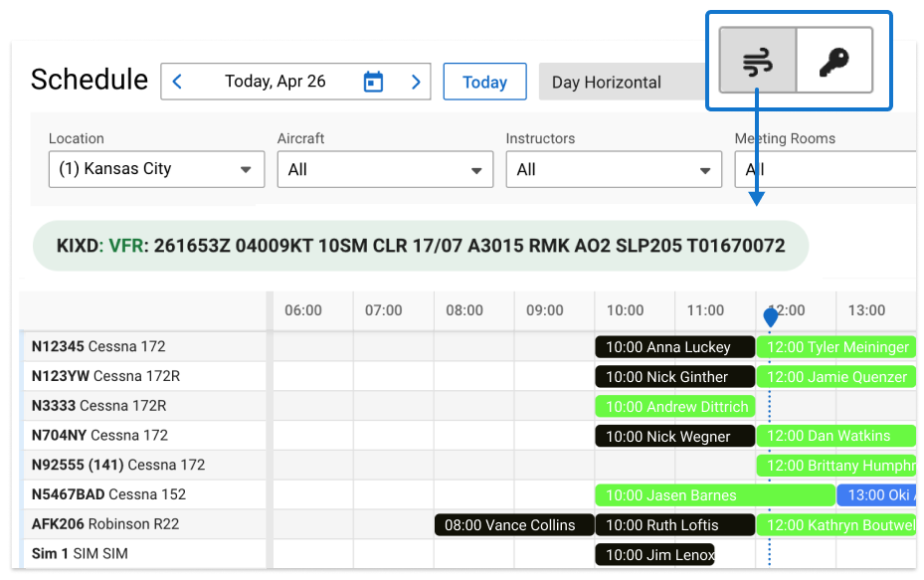The width and height of the screenshot is (924, 580).
Task: Click the left arrow to view previous day
Action: point(178,82)
